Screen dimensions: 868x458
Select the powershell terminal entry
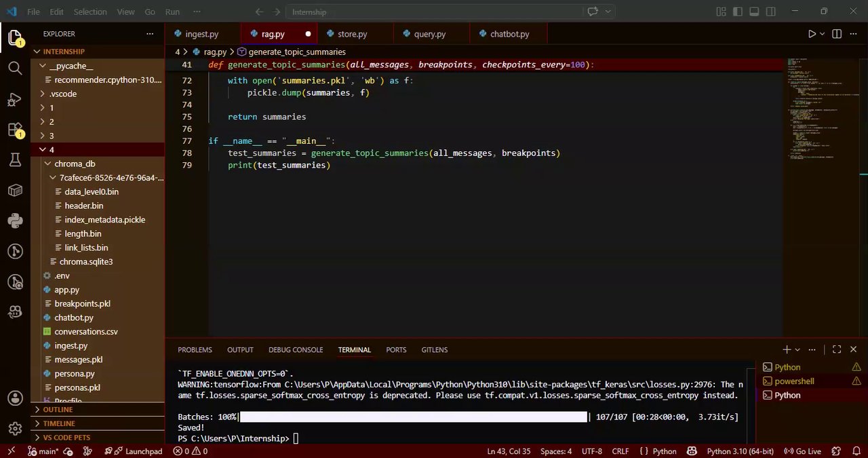(794, 381)
